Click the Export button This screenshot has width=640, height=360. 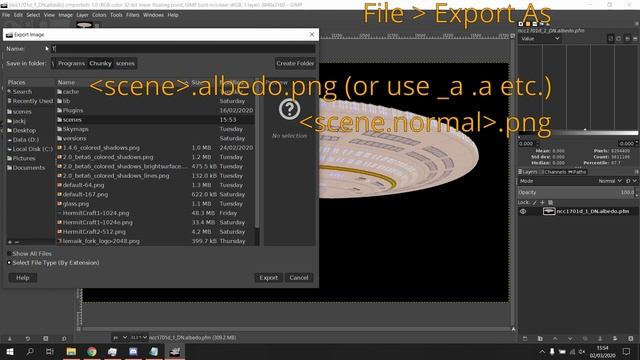pyautogui.click(x=268, y=278)
